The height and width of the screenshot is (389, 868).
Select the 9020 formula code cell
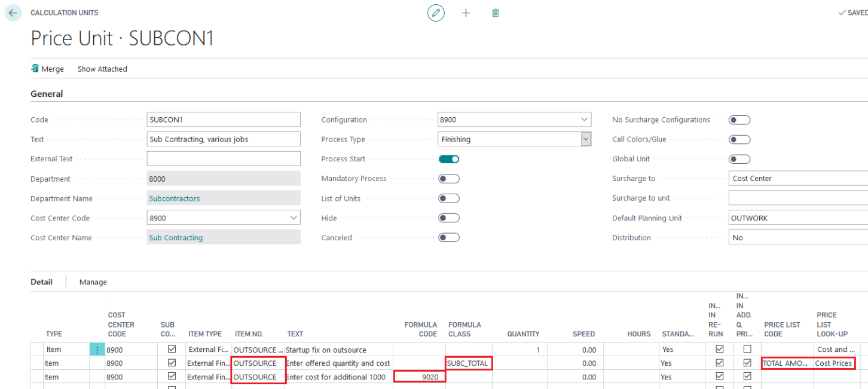[420, 377]
